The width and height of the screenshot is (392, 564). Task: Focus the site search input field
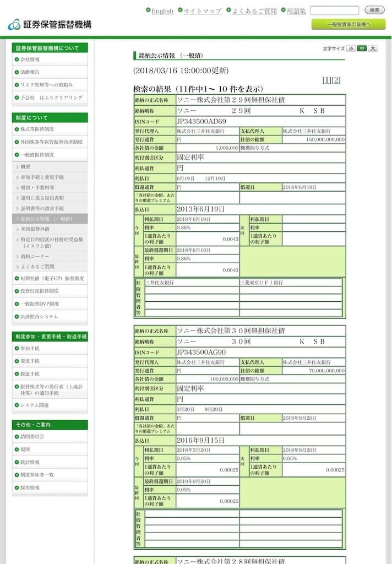coord(334,10)
